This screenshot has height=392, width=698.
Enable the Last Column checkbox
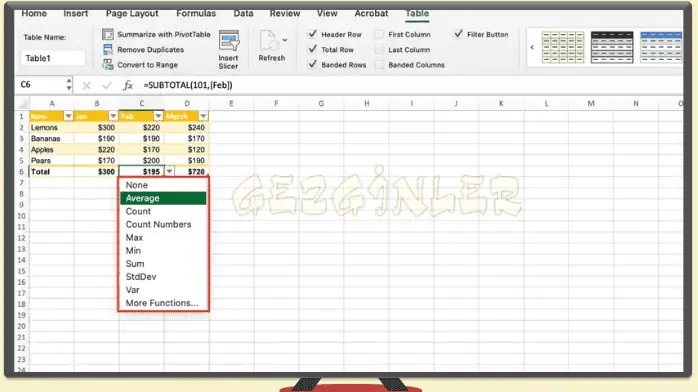tap(379, 49)
